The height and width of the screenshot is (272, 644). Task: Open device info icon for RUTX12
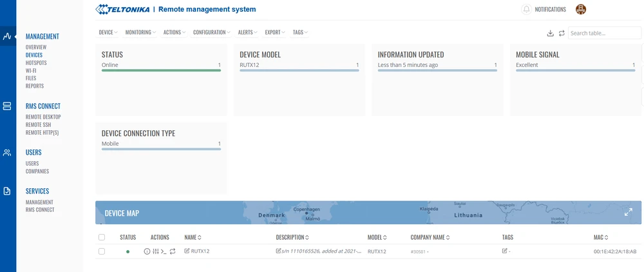click(147, 251)
